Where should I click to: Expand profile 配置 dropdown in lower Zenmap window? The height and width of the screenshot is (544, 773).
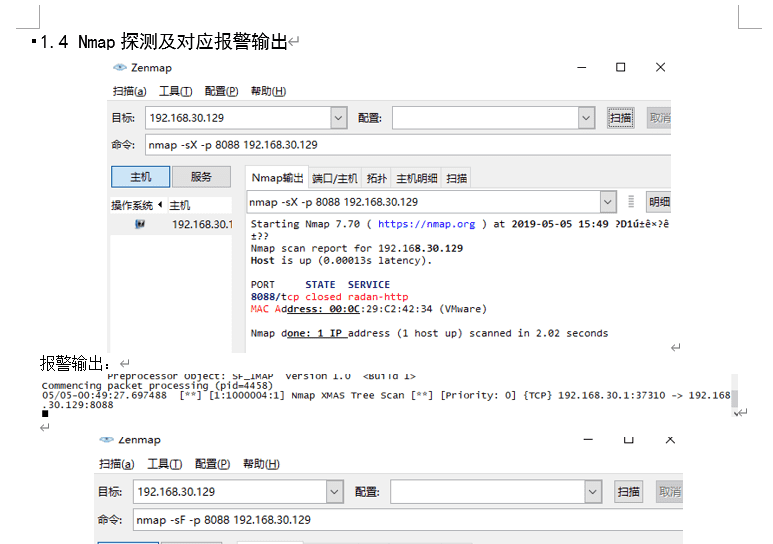(593, 492)
